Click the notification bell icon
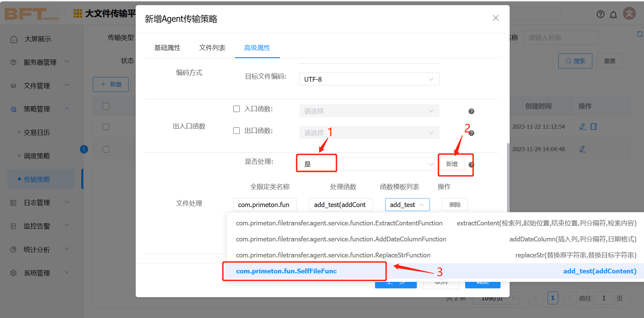Screen dimensions: 644x318 click(x=613, y=14)
